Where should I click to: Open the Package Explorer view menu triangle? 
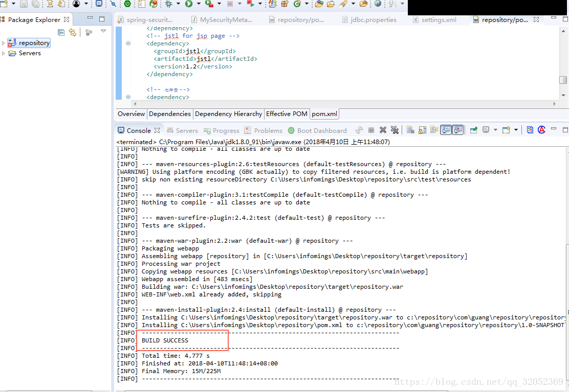click(x=103, y=31)
